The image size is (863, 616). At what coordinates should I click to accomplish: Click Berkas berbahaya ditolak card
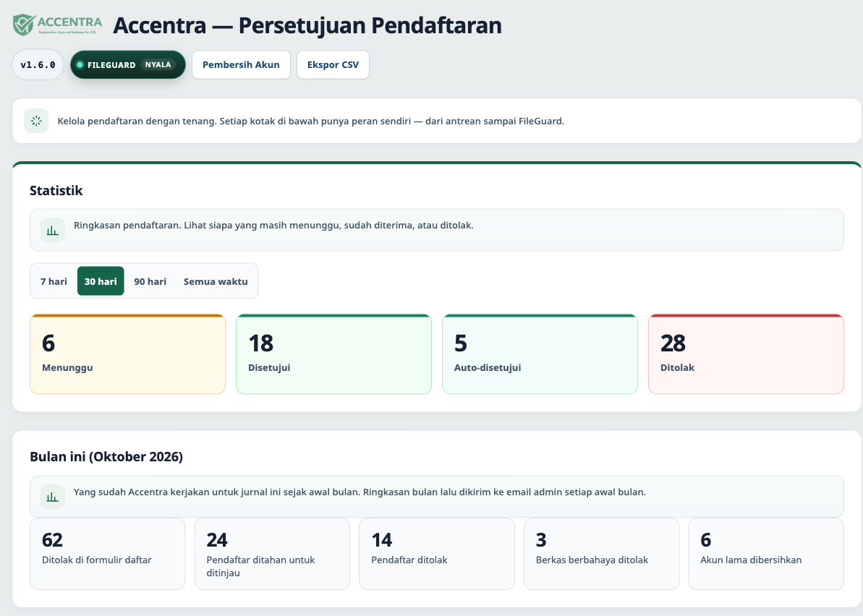click(x=602, y=554)
